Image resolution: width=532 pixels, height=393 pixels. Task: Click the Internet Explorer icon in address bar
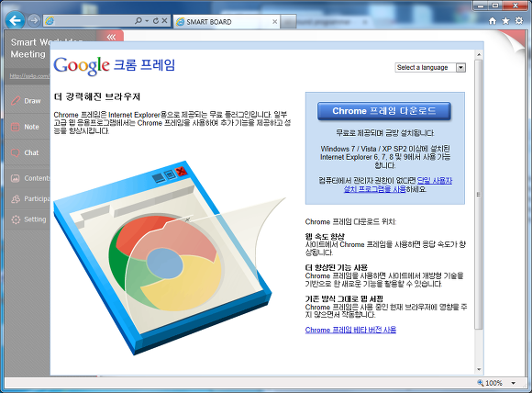point(50,21)
